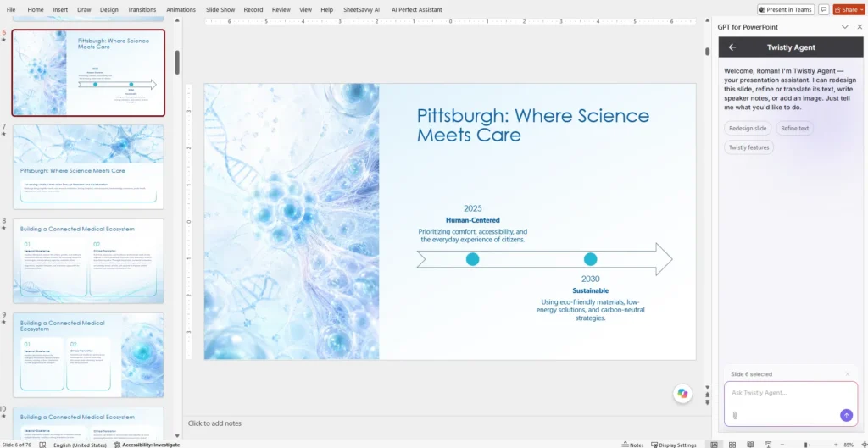
Task: Open the SheetSavvy AI tab
Action: click(x=361, y=9)
